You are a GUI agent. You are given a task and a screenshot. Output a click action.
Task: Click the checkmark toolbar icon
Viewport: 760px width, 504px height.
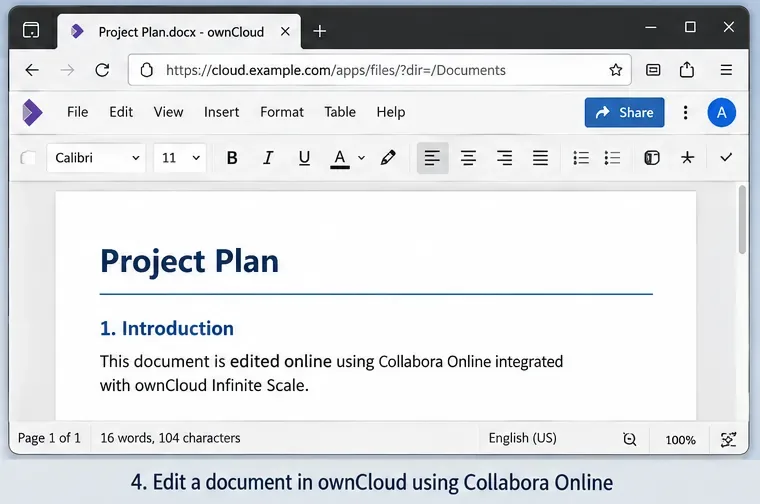click(726, 158)
